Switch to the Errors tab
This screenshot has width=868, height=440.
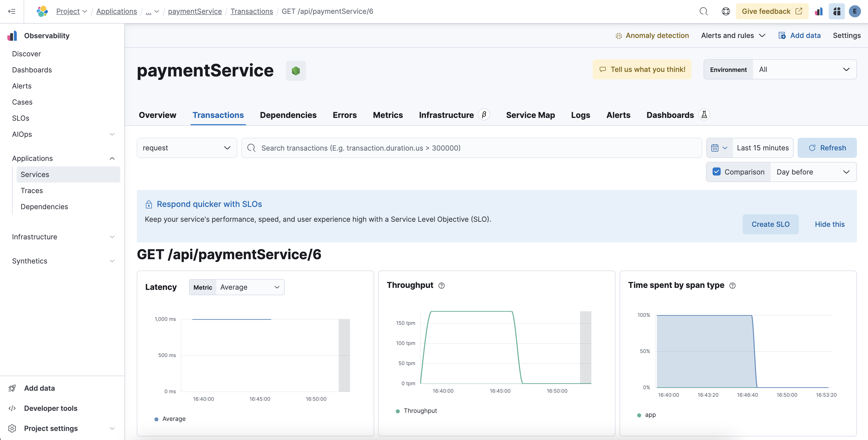(x=344, y=115)
